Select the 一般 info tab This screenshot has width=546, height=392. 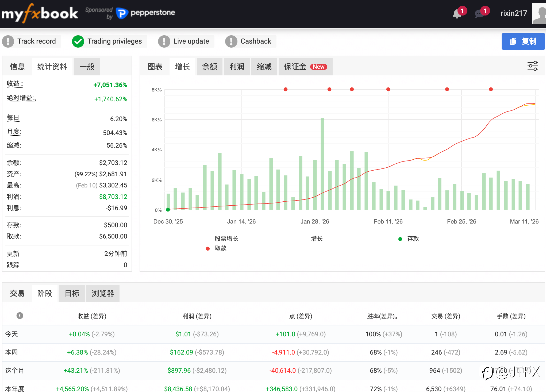point(87,67)
